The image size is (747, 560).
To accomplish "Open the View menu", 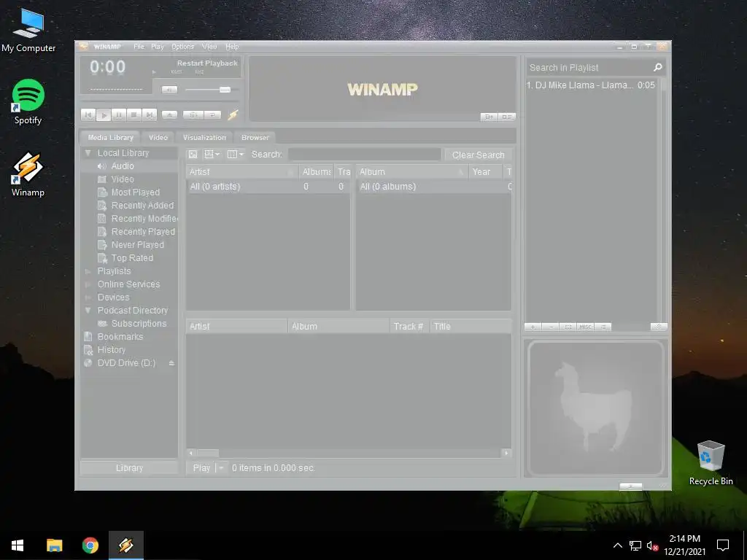I will pos(209,47).
